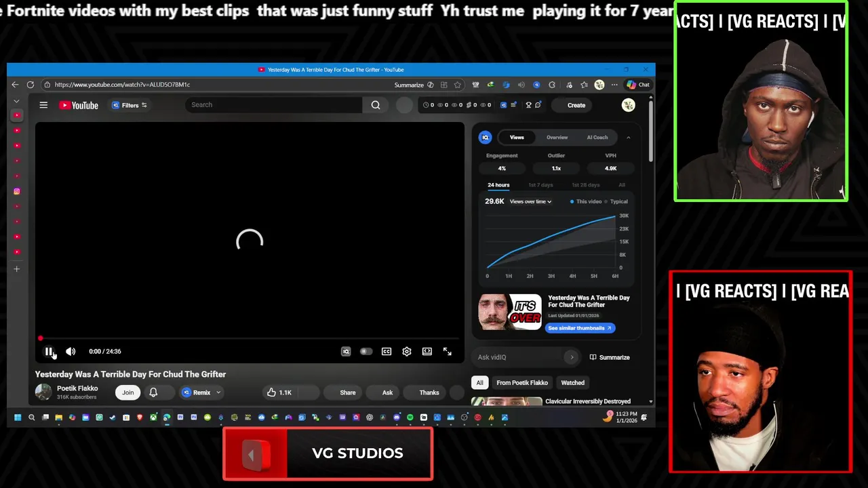Open the YouTube hamburger guide menu
Image resolution: width=868 pixels, height=488 pixels.
(x=43, y=105)
